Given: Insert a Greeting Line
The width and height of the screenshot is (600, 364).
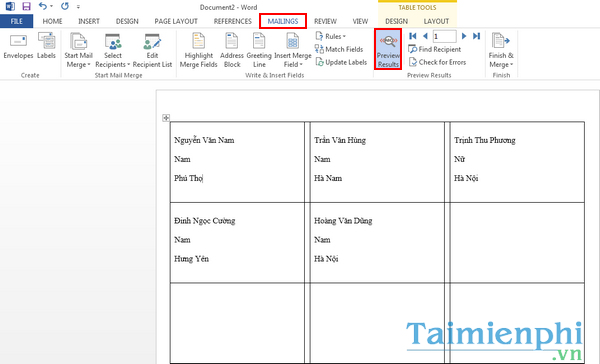Looking at the screenshot, I should coord(259,51).
